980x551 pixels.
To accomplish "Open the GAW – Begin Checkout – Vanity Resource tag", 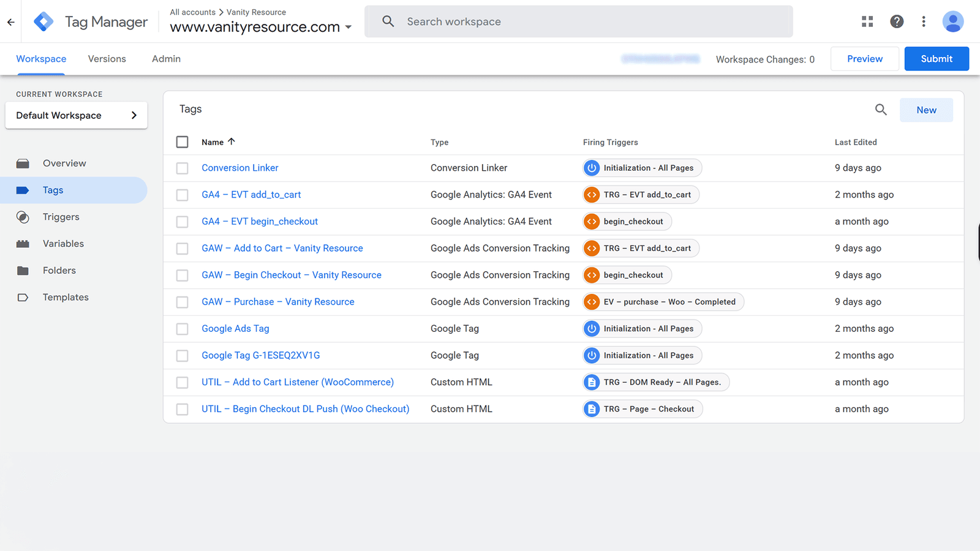I will 292,275.
